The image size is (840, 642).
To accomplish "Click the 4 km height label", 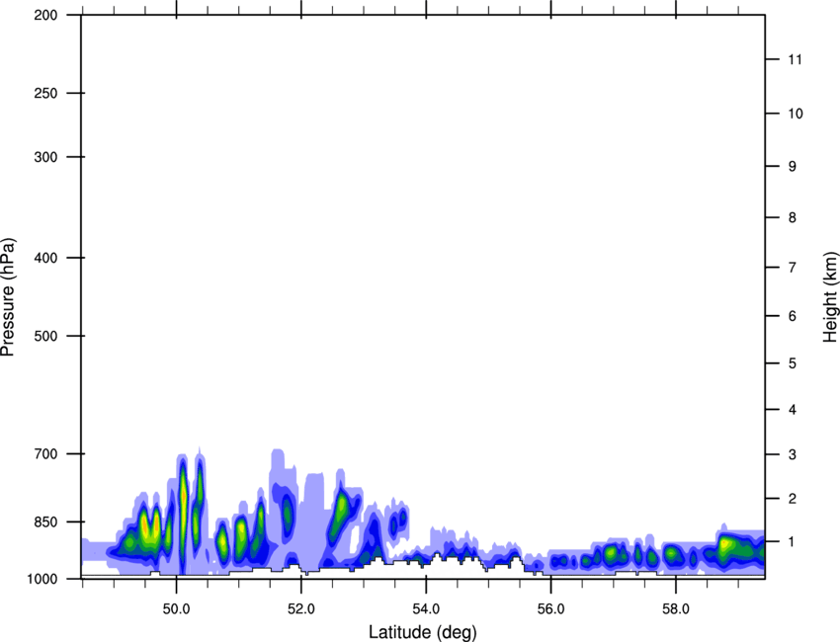I will coord(793,410).
